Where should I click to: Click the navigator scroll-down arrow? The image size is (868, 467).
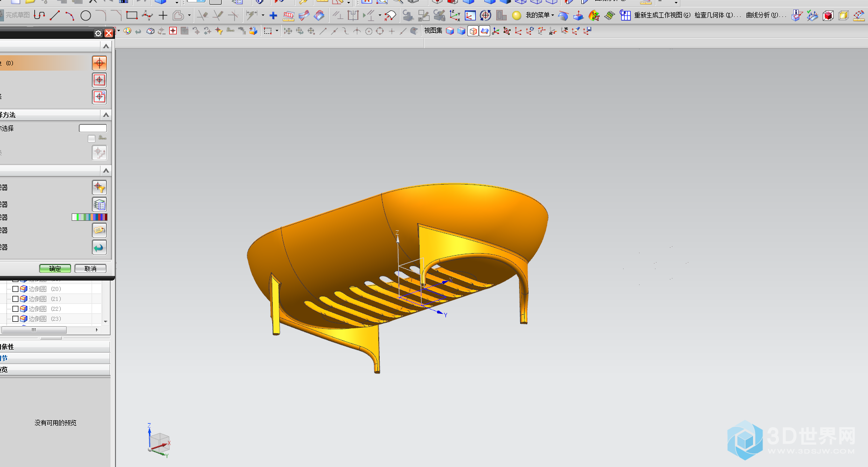pos(106,322)
